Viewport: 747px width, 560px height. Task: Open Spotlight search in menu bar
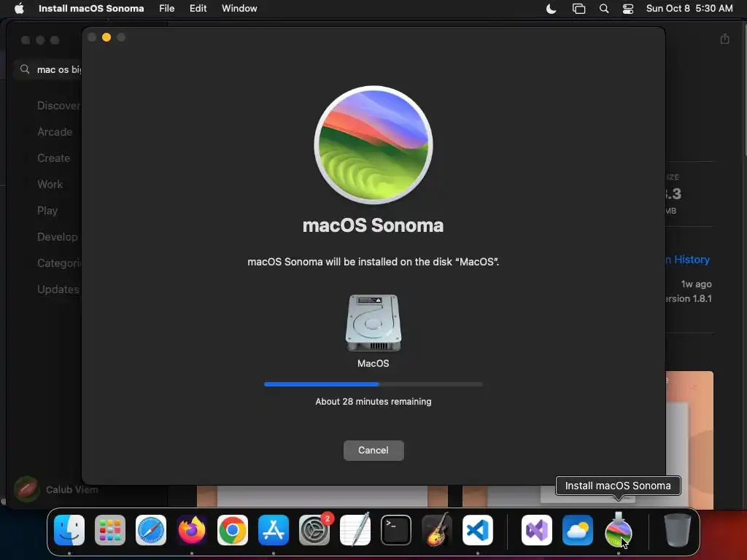click(x=603, y=9)
